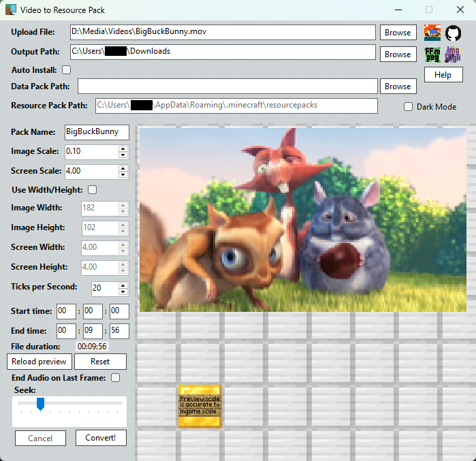Screen dimensions: 476x461
Task: Start conversion with Convert! button
Action: click(101, 438)
